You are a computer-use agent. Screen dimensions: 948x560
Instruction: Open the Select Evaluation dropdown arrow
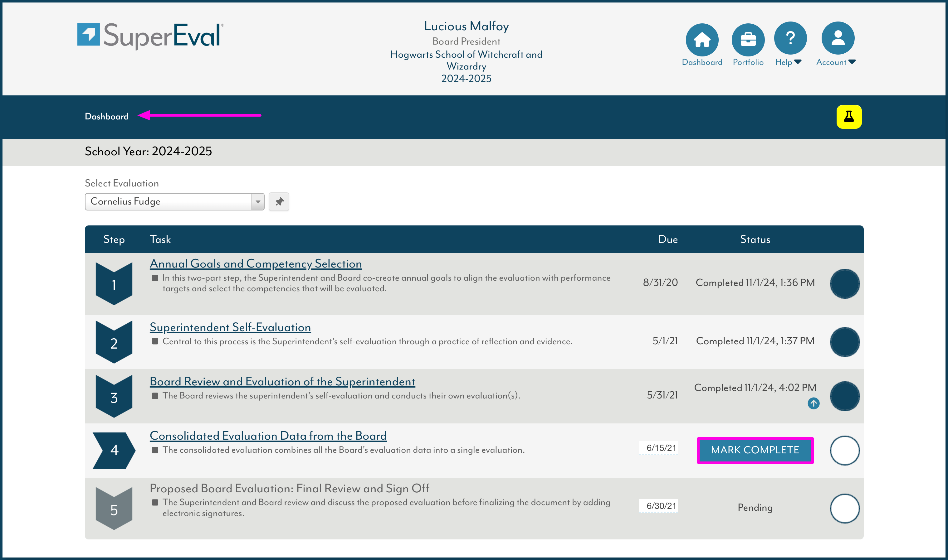click(x=258, y=201)
